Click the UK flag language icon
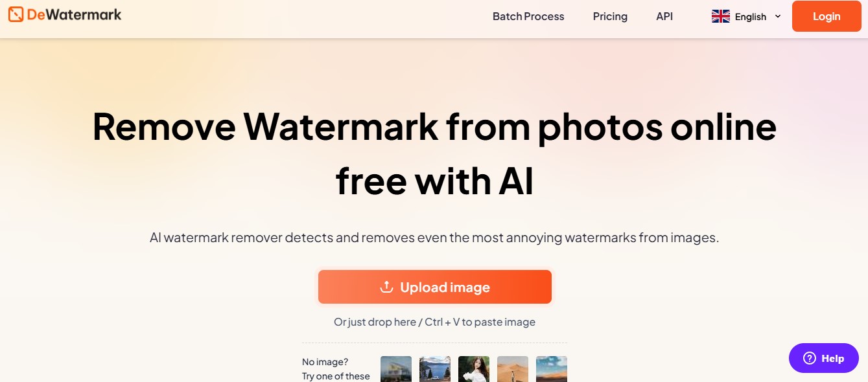 pos(720,17)
